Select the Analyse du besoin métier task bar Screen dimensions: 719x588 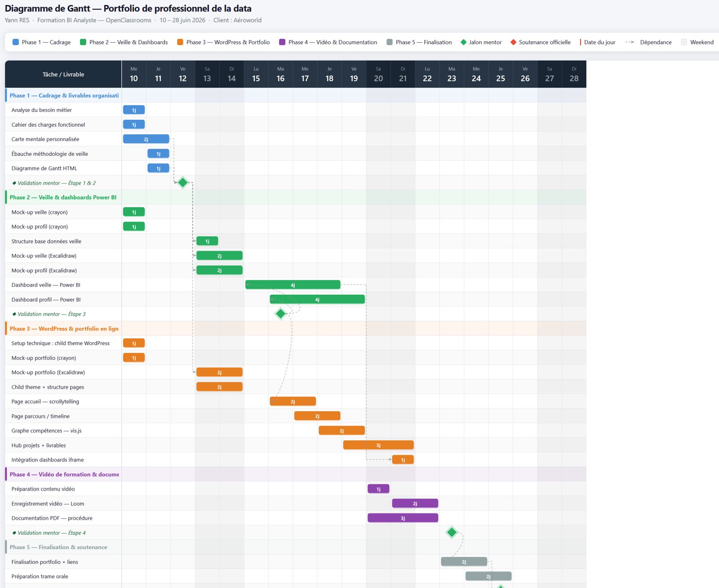click(134, 110)
